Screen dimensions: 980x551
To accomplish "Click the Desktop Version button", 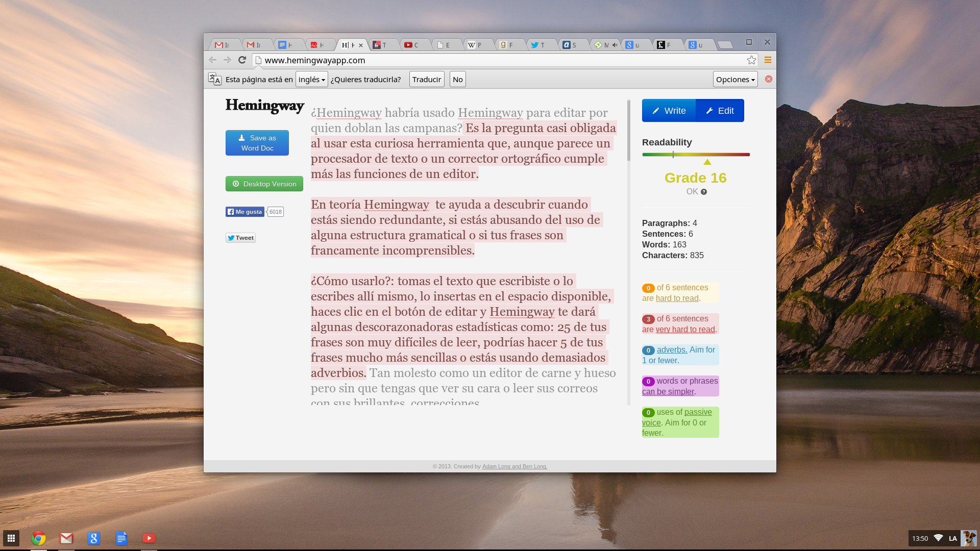I will (264, 184).
